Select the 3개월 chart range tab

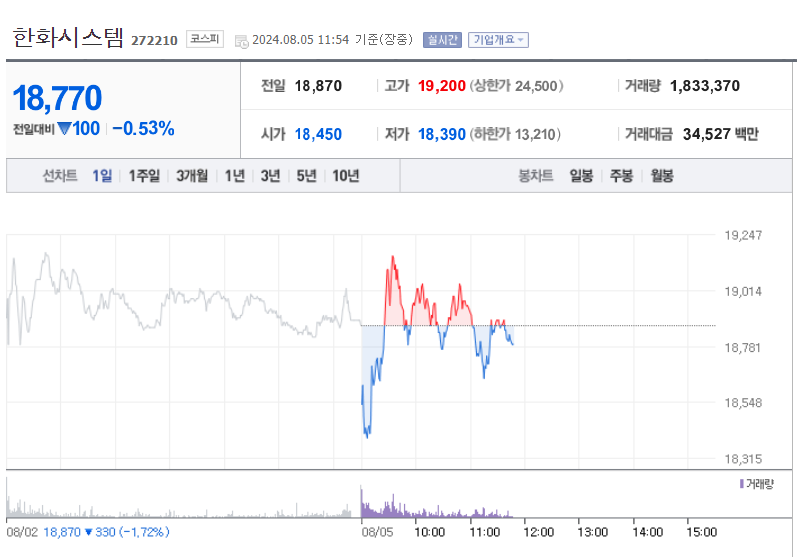coord(192,176)
